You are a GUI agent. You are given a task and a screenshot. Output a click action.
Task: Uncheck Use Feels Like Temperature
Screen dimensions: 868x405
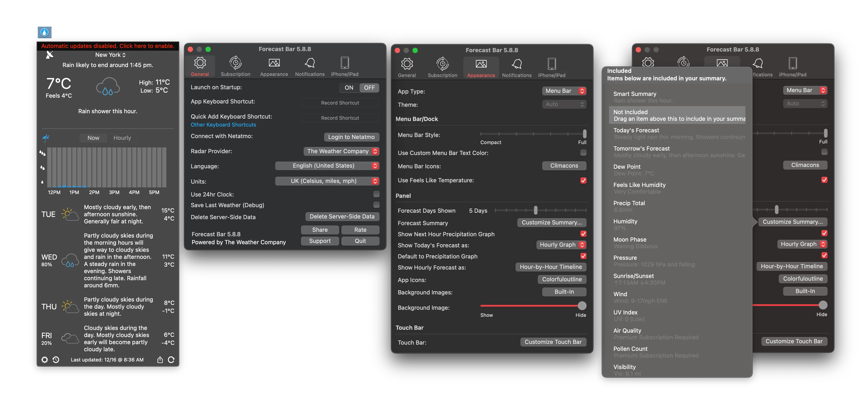583,180
